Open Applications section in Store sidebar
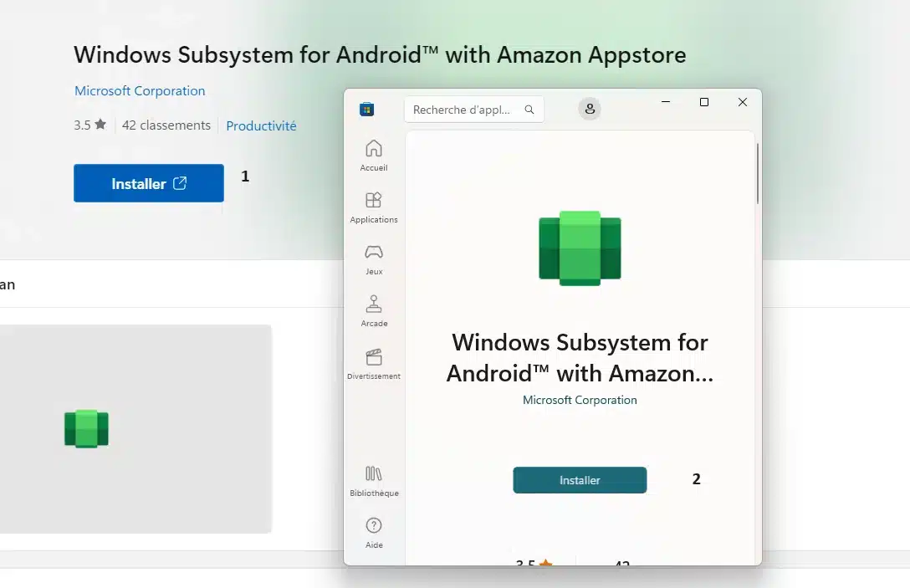The height and width of the screenshot is (588, 910). click(374, 207)
